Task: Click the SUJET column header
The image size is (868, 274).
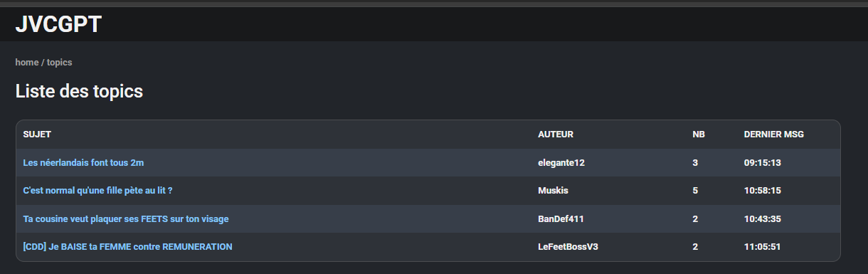Action: tap(37, 135)
